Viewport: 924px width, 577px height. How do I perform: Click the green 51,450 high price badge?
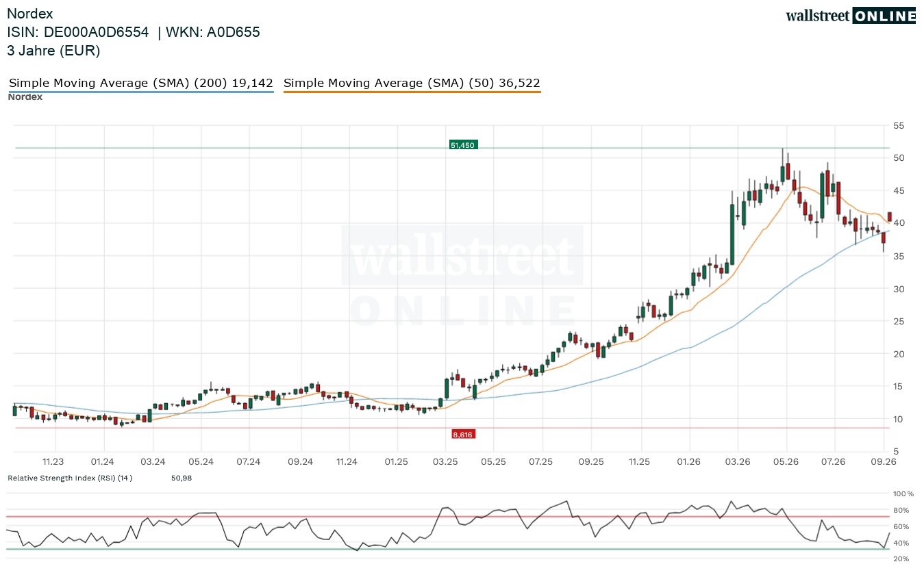pyautogui.click(x=462, y=145)
